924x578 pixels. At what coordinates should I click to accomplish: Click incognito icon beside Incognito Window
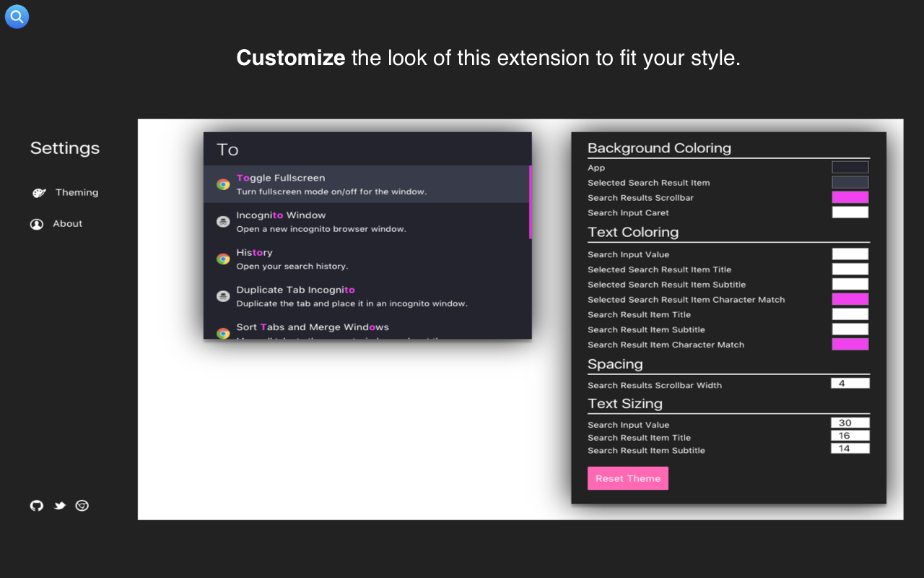tap(223, 222)
